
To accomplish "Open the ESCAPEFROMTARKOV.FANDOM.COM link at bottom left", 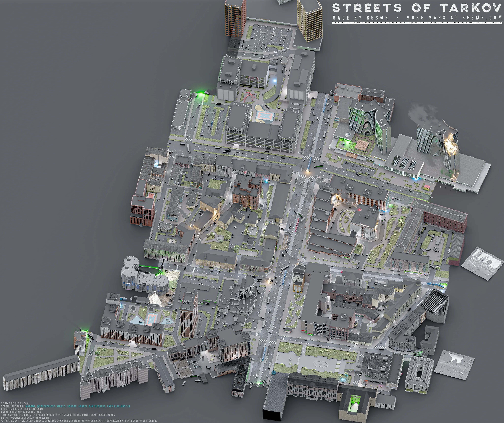I will click(21, 412).
